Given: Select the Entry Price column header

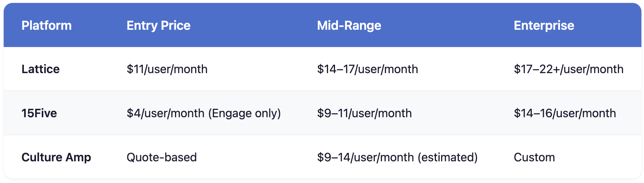Looking at the screenshot, I should pyautogui.click(x=159, y=25).
